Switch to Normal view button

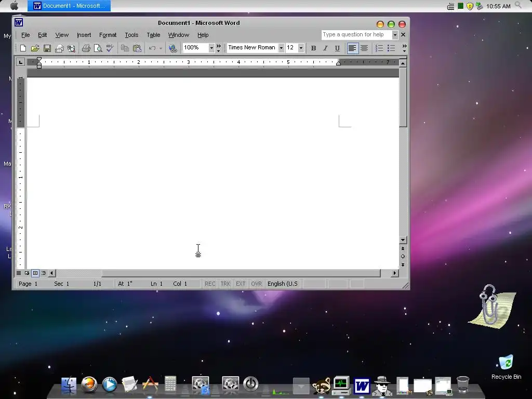[x=19, y=273]
